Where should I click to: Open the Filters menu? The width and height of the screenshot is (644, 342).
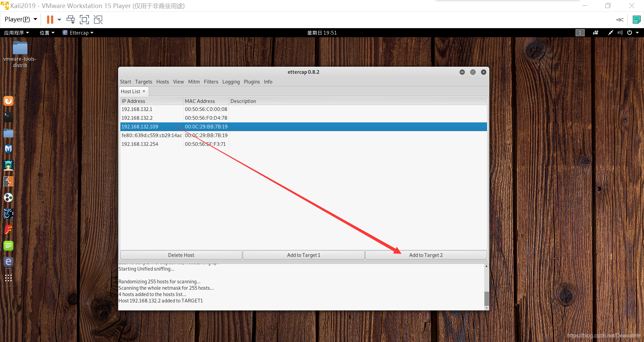click(x=211, y=82)
